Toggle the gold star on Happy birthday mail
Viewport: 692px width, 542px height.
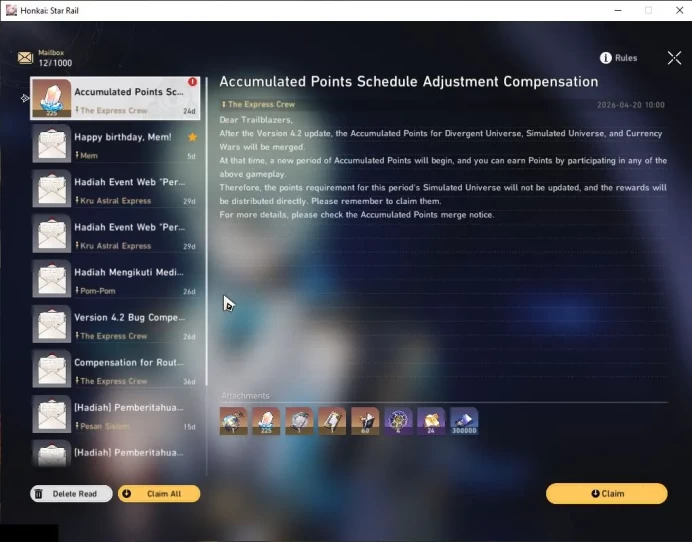pos(192,137)
